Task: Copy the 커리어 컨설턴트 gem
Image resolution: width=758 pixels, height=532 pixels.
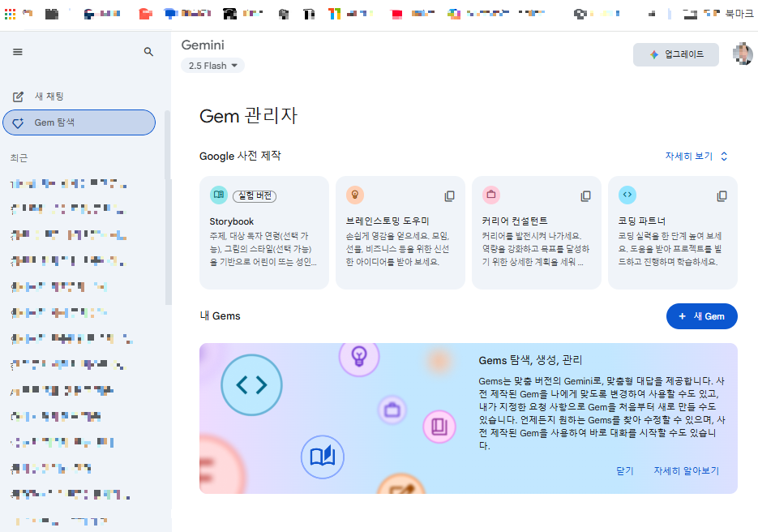Action: click(x=585, y=196)
